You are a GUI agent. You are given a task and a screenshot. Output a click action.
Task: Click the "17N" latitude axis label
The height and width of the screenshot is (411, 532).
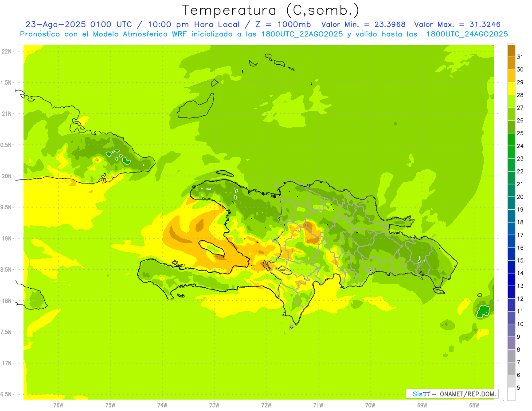(7, 363)
